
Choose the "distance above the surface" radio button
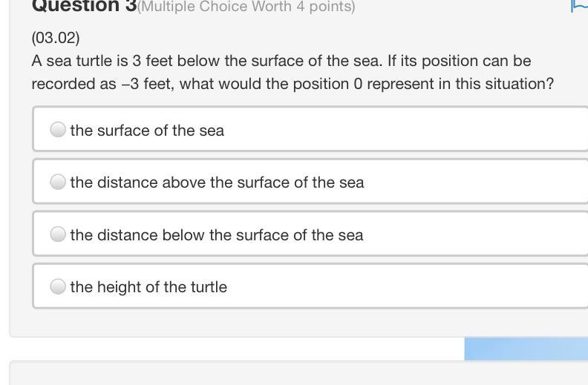tap(58, 182)
